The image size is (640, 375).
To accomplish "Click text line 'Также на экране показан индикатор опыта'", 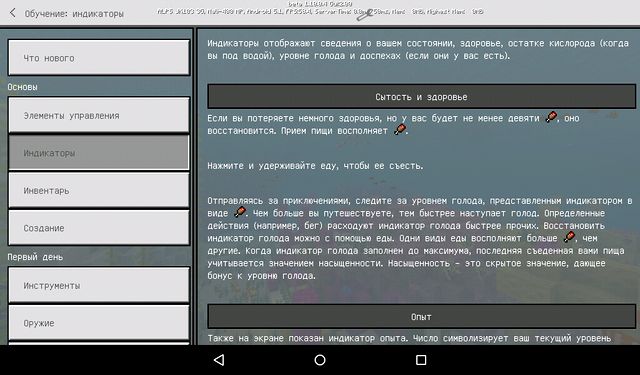I will click(x=409, y=338).
